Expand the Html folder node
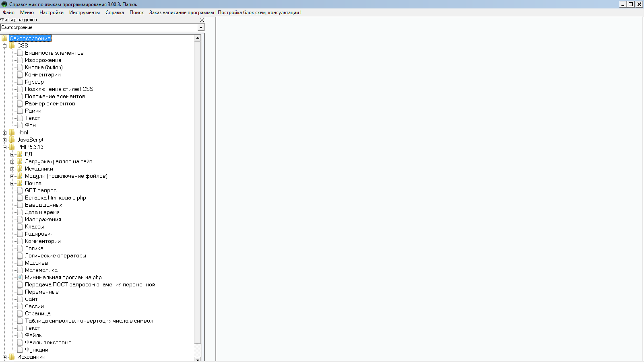 (5, 133)
